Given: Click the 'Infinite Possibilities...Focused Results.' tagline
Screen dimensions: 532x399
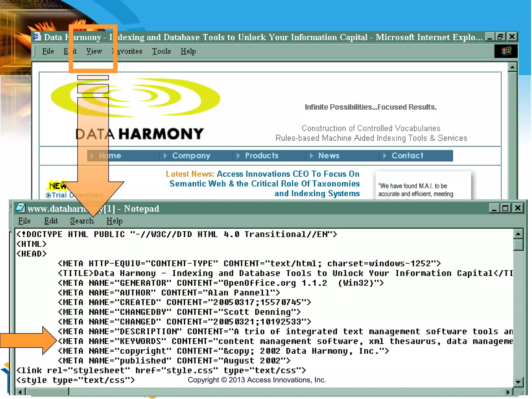Looking at the screenshot, I should [371, 107].
